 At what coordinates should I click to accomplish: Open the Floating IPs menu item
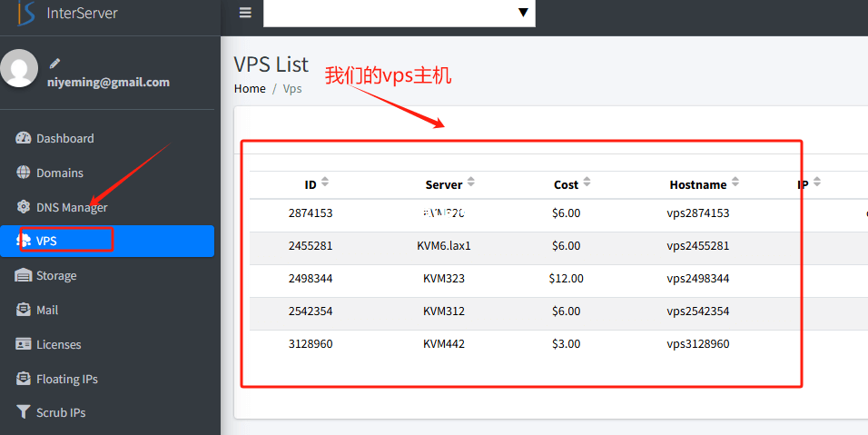click(107, 379)
